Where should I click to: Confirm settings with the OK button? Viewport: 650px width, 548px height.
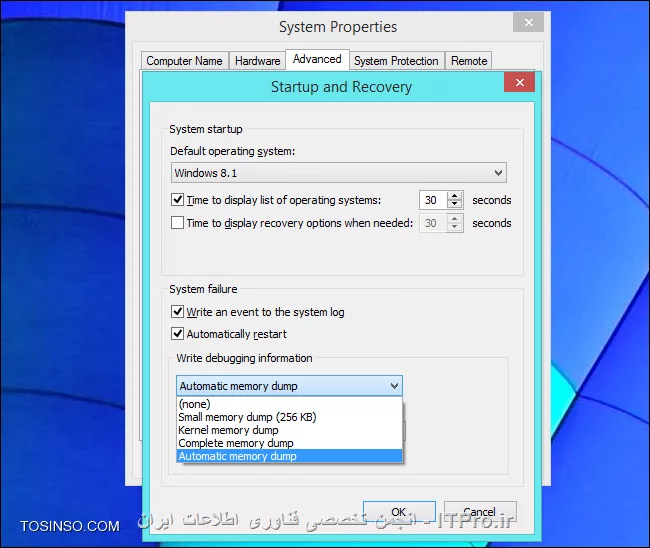click(x=399, y=512)
